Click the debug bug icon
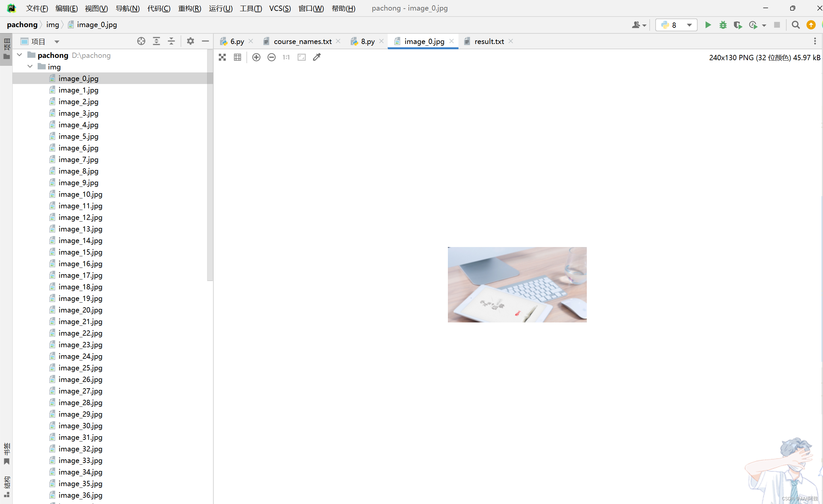This screenshot has height=504, width=823. click(723, 25)
